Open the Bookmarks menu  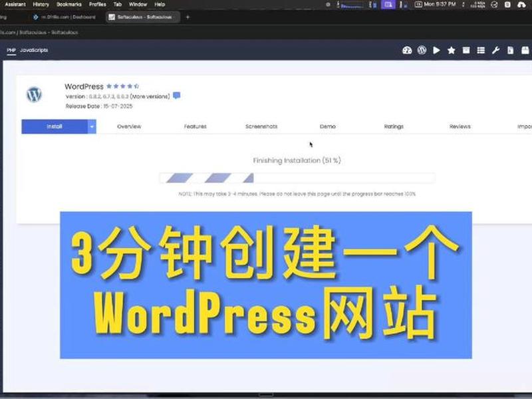(x=69, y=5)
